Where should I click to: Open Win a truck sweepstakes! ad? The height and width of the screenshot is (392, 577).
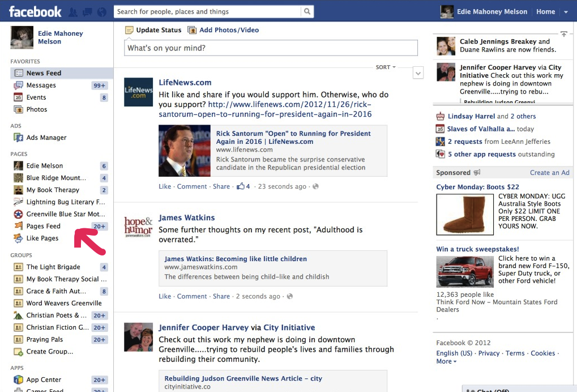coord(477,249)
